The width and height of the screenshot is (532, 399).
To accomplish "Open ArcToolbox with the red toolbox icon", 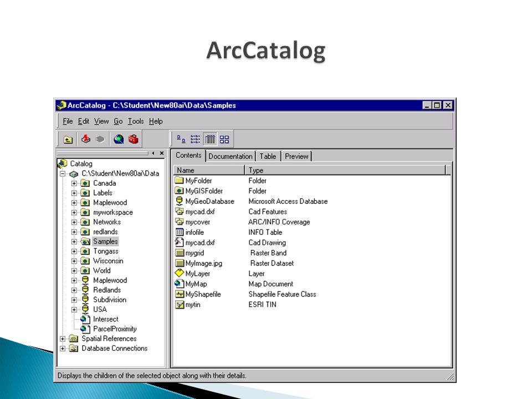I will (x=134, y=139).
